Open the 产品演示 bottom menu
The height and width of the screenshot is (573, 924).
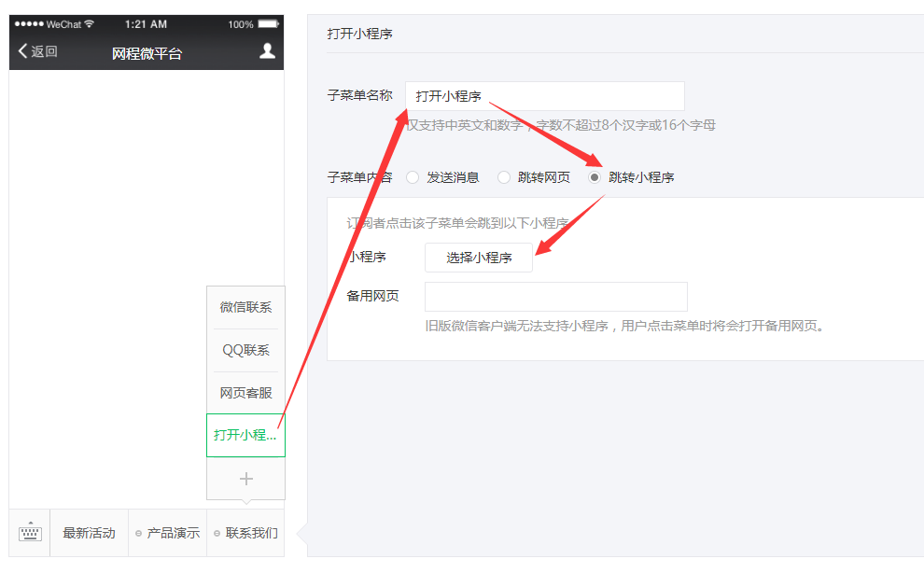click(x=167, y=533)
